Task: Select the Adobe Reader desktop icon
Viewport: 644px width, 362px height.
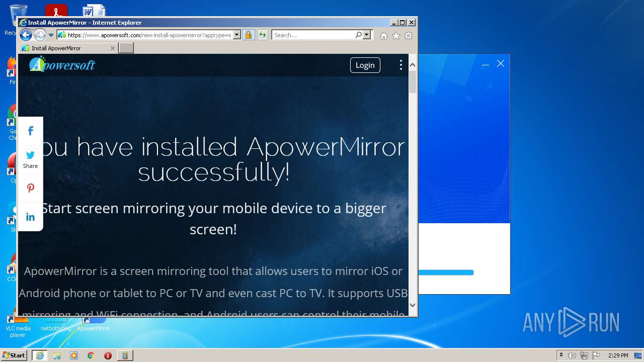Action: click(x=56, y=10)
